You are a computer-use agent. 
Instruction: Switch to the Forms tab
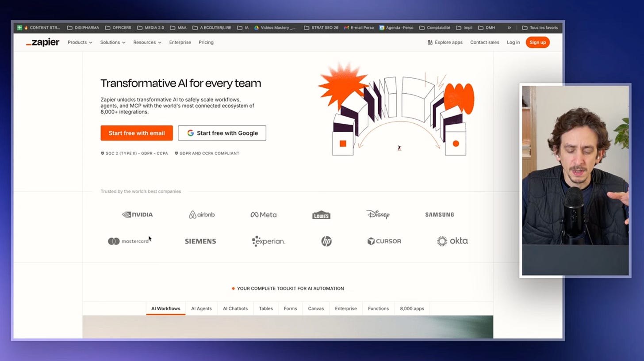tap(290, 308)
